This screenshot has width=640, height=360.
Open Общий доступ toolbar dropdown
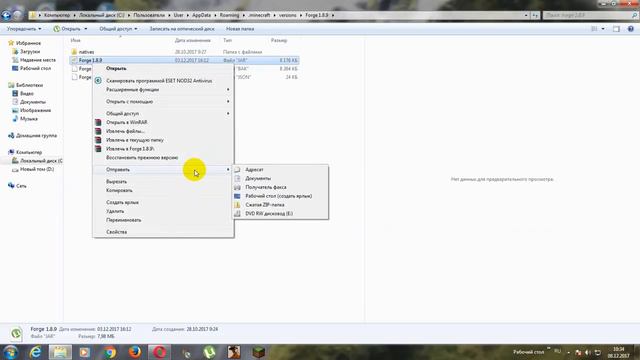click(x=118, y=29)
